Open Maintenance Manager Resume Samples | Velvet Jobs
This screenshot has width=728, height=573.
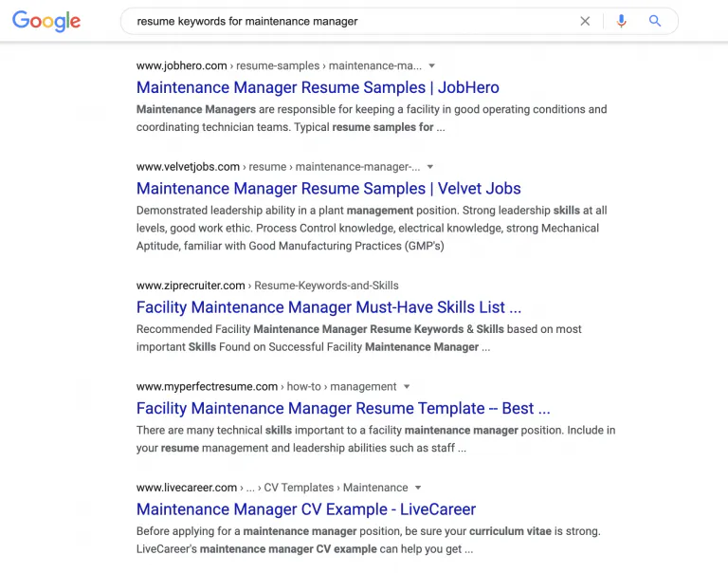click(328, 188)
